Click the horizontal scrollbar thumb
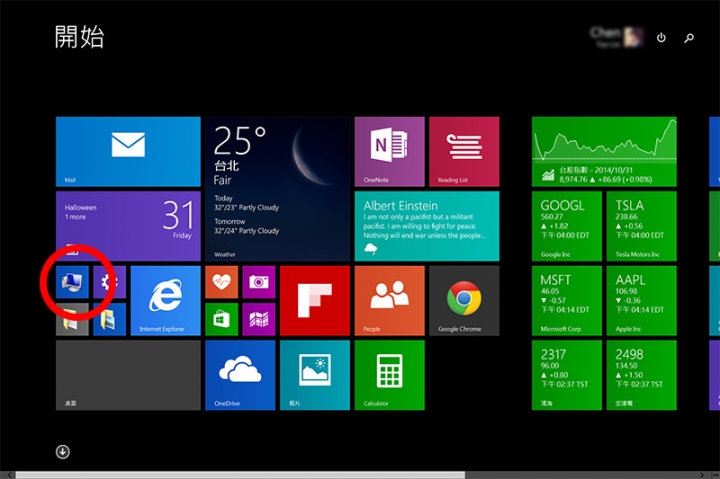The image size is (720, 479). (x=240, y=475)
